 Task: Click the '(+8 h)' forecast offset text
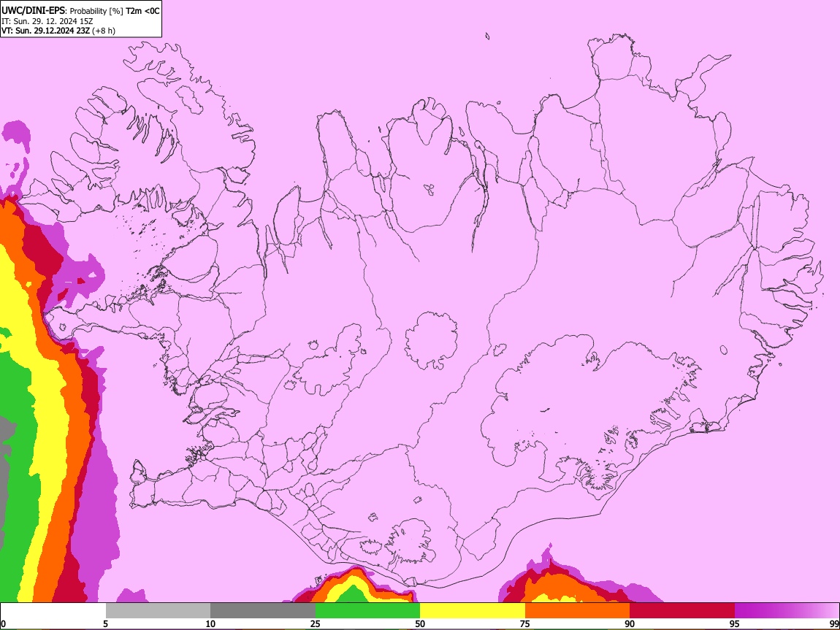104,31
